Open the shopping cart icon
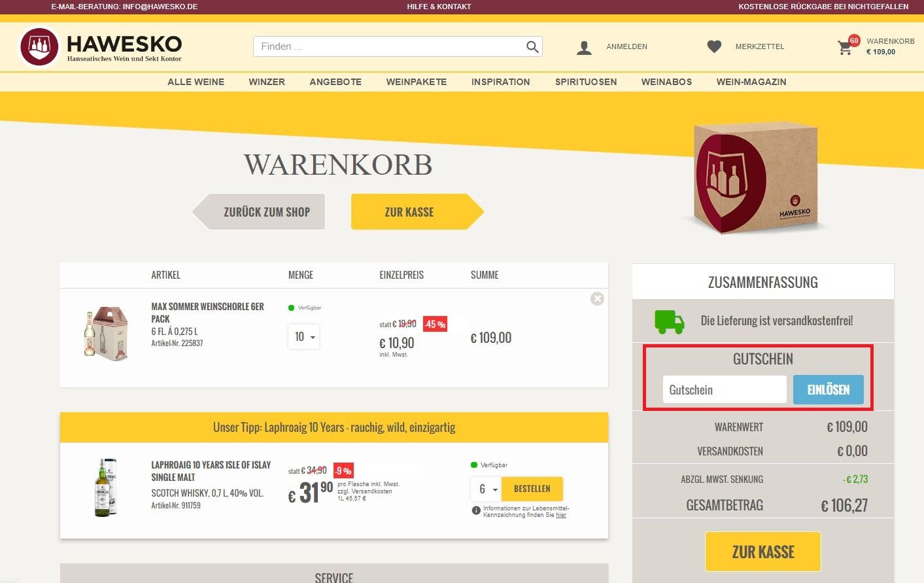This screenshot has height=583, width=924. click(x=845, y=48)
